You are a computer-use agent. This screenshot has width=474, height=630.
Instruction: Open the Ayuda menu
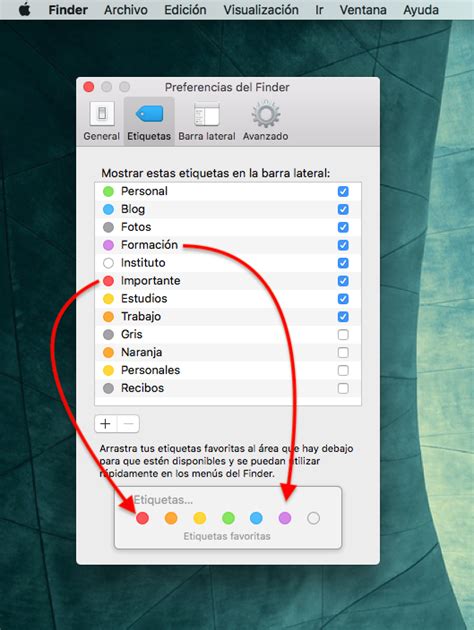[421, 10]
